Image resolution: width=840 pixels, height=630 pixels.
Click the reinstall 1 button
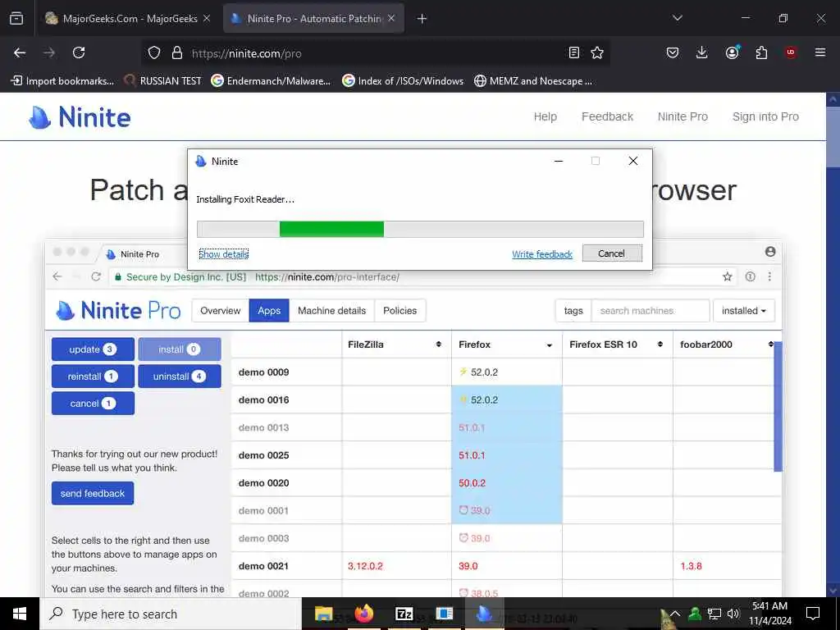[93, 377]
